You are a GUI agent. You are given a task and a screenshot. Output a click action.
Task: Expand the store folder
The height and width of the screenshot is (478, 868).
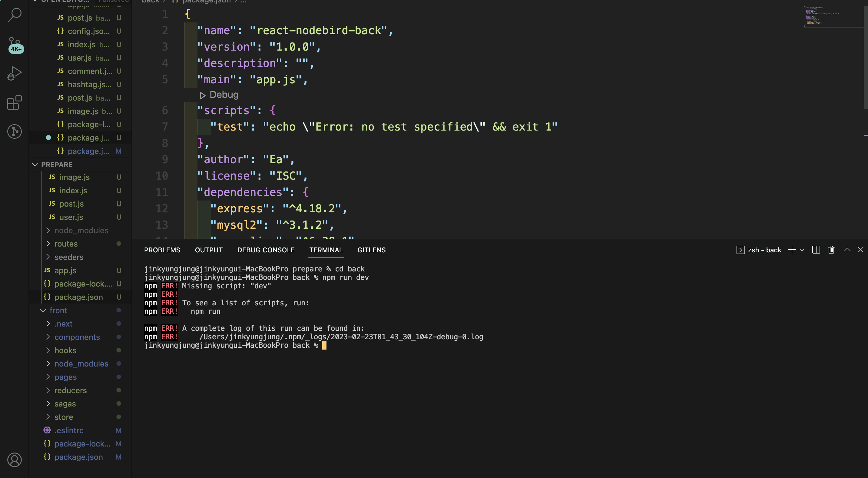click(80, 417)
